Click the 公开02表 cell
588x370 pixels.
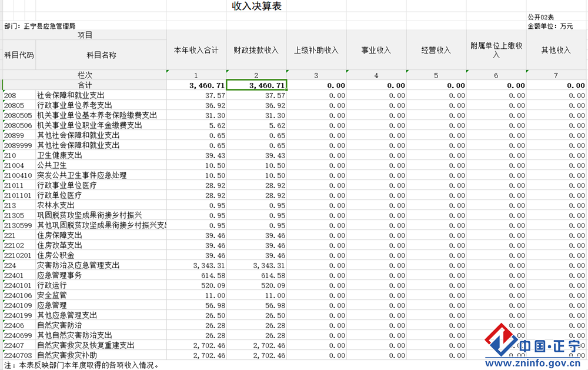click(x=540, y=17)
